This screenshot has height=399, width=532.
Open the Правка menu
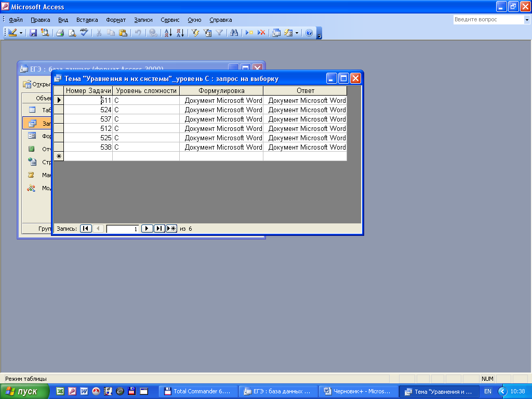[x=41, y=20]
